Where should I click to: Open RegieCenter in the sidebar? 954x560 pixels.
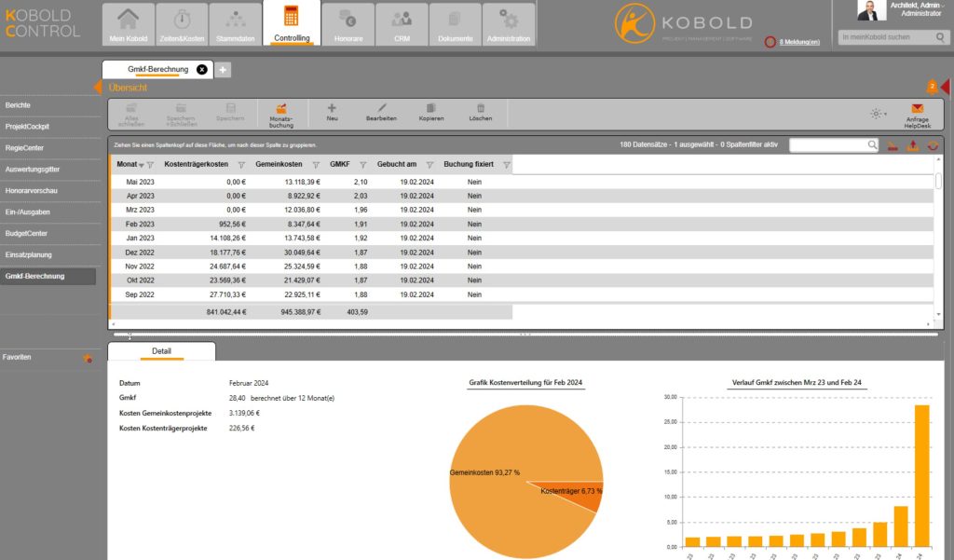coord(24,148)
